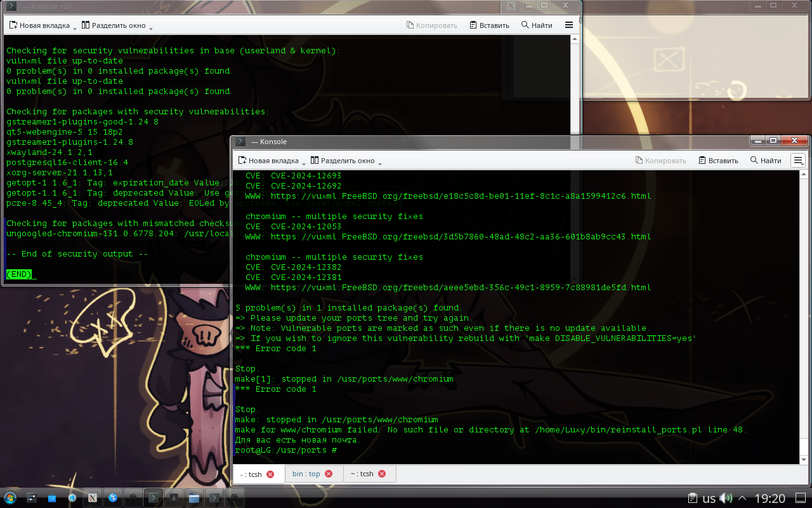Click Вставить in back Konsole window

coord(489,25)
